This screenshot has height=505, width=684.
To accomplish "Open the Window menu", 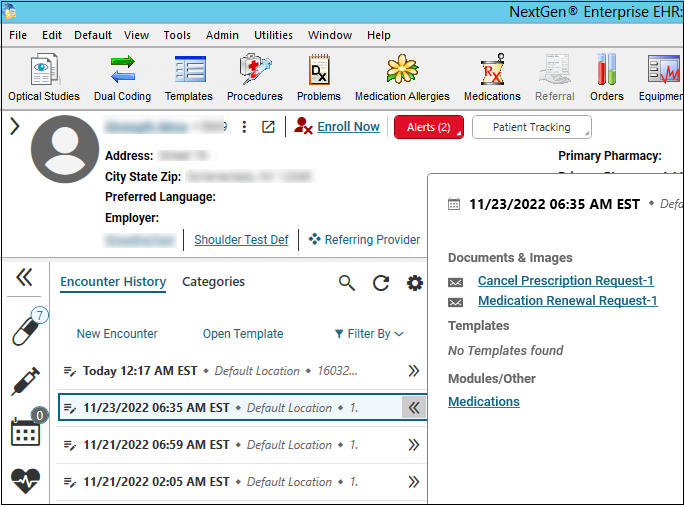I will [x=330, y=35].
